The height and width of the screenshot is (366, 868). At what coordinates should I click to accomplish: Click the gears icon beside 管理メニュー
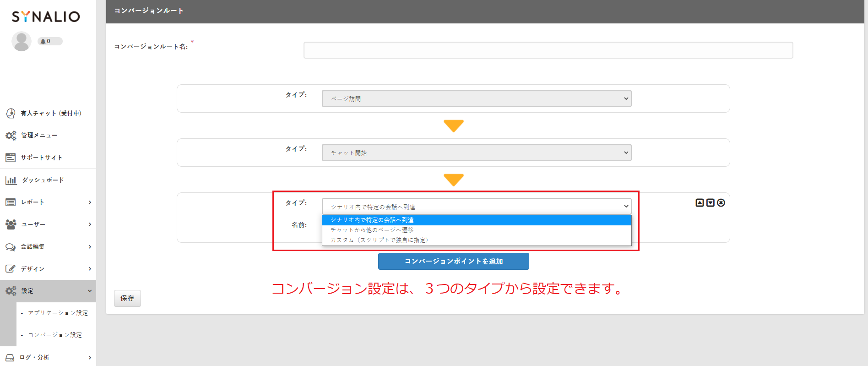click(11, 136)
